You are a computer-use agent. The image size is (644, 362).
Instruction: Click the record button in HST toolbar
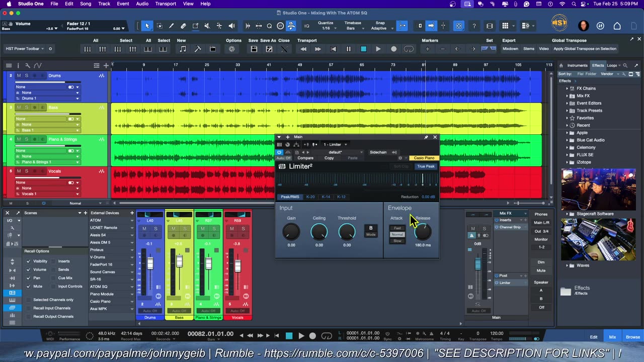pyautogui.click(x=393, y=49)
